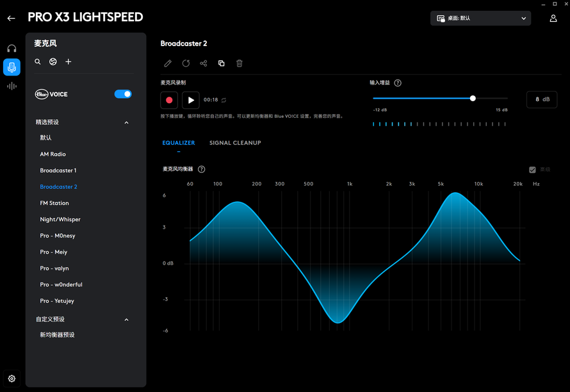Click the input gain slider handle
The image size is (570, 392).
click(x=473, y=99)
